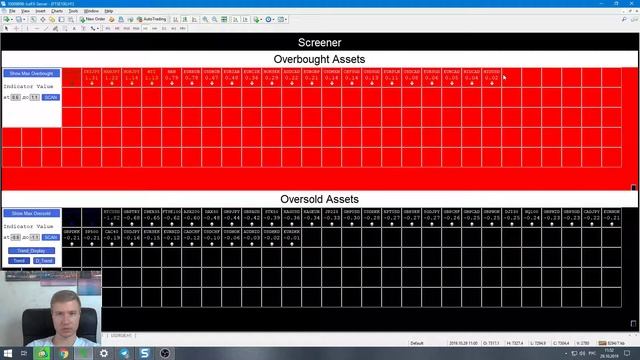Open Settings gear from taskbar
The height and width of the screenshot is (360, 640).
104,353
